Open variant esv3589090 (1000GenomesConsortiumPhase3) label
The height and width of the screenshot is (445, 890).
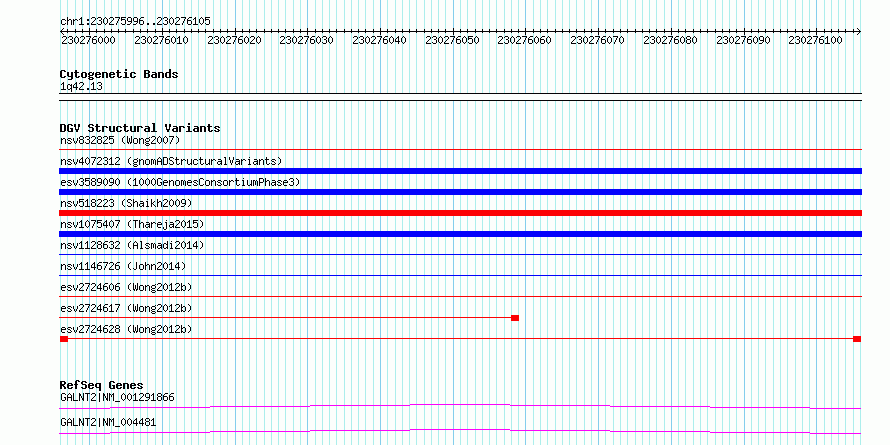click(180, 182)
